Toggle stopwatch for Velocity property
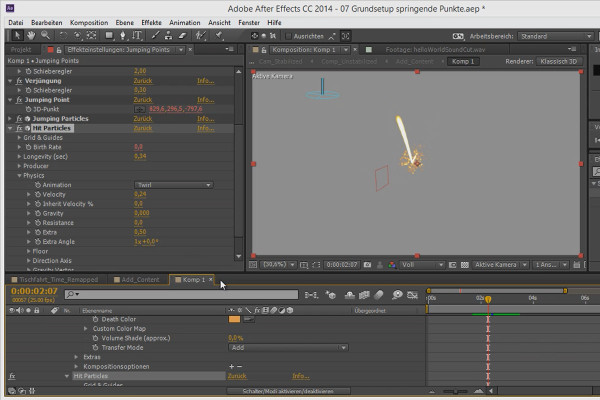The height and width of the screenshot is (400, 600). (x=38, y=194)
